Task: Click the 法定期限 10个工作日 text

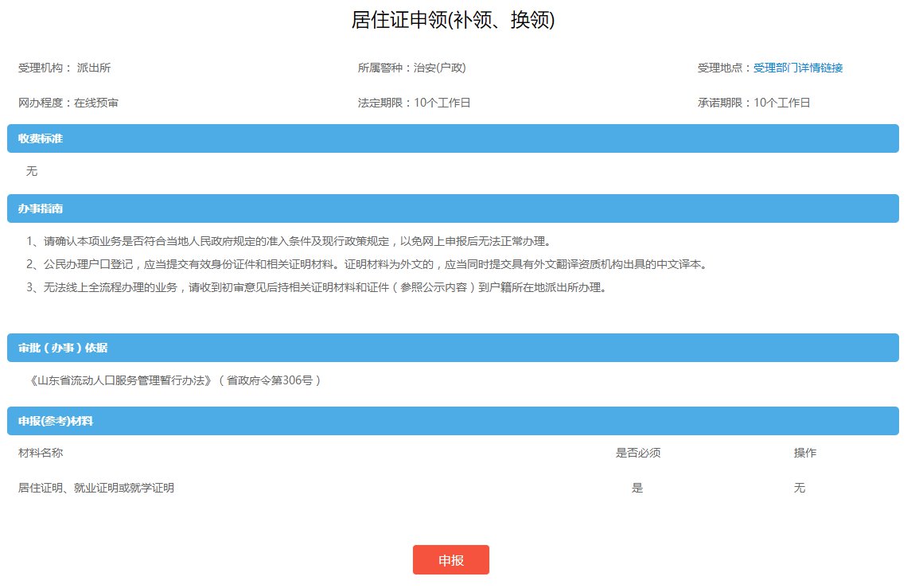Action: pos(414,103)
